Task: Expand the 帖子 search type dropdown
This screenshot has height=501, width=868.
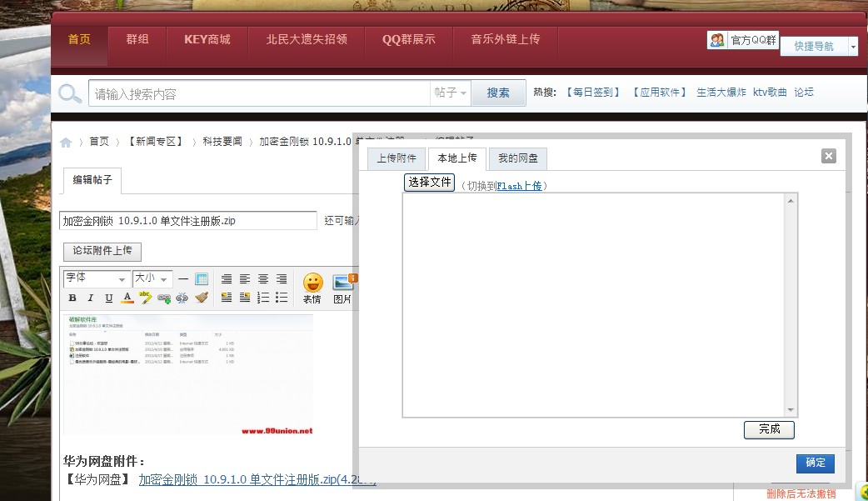Action: pyautogui.click(x=451, y=92)
